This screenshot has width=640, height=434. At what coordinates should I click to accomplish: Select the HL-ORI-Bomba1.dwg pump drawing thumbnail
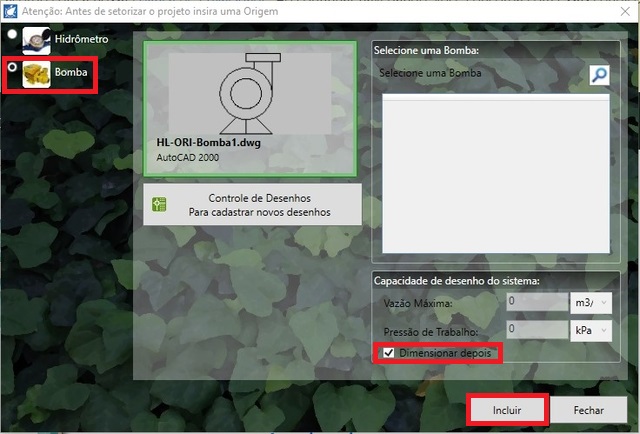click(250, 95)
